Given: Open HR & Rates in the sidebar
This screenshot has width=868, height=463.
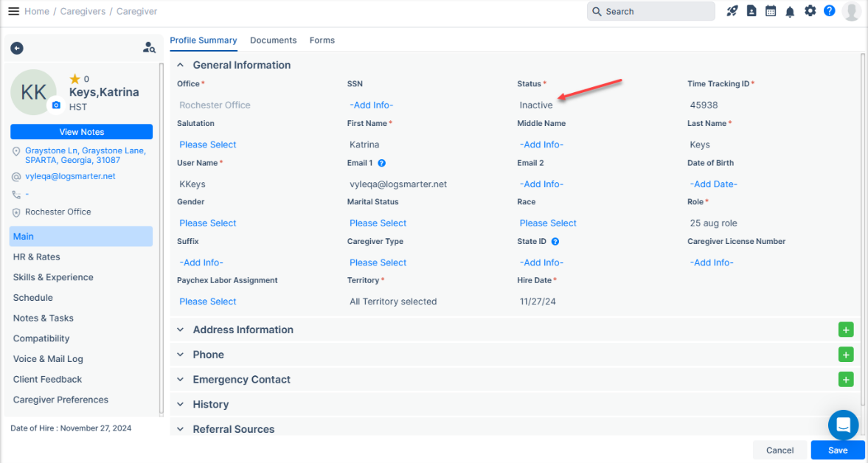Looking at the screenshot, I should [x=37, y=257].
